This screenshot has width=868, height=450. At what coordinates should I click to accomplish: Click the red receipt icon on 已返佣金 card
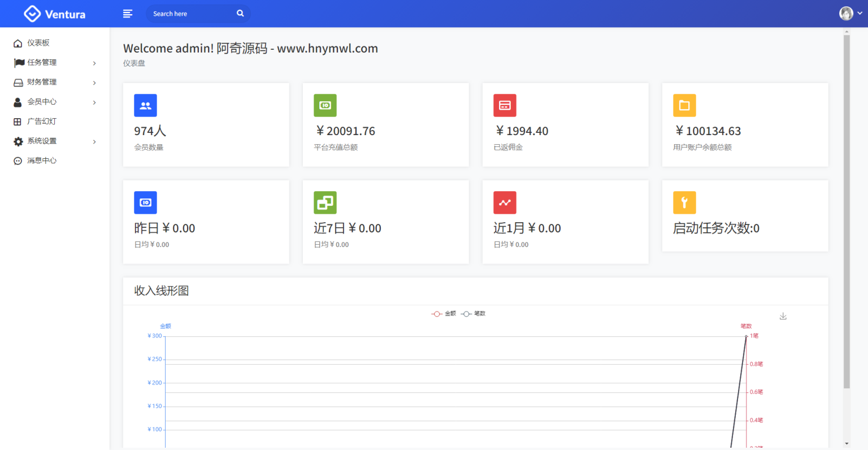(505, 105)
